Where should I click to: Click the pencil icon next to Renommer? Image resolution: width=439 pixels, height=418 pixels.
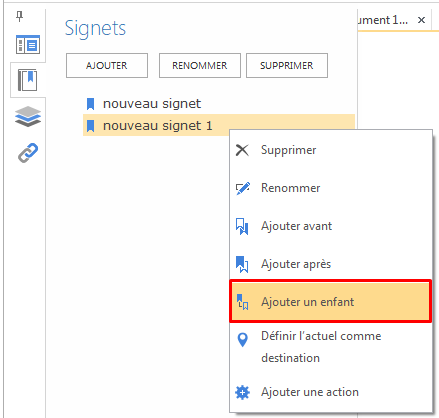click(x=243, y=188)
